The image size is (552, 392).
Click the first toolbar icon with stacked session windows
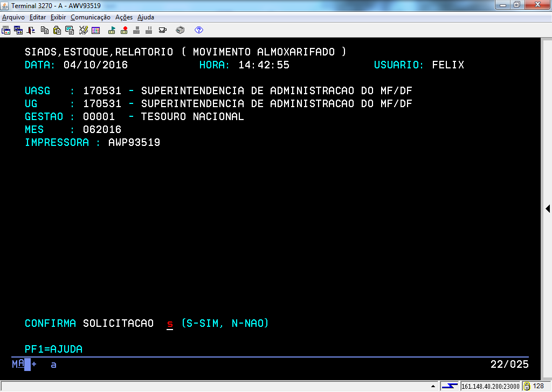tap(6, 30)
